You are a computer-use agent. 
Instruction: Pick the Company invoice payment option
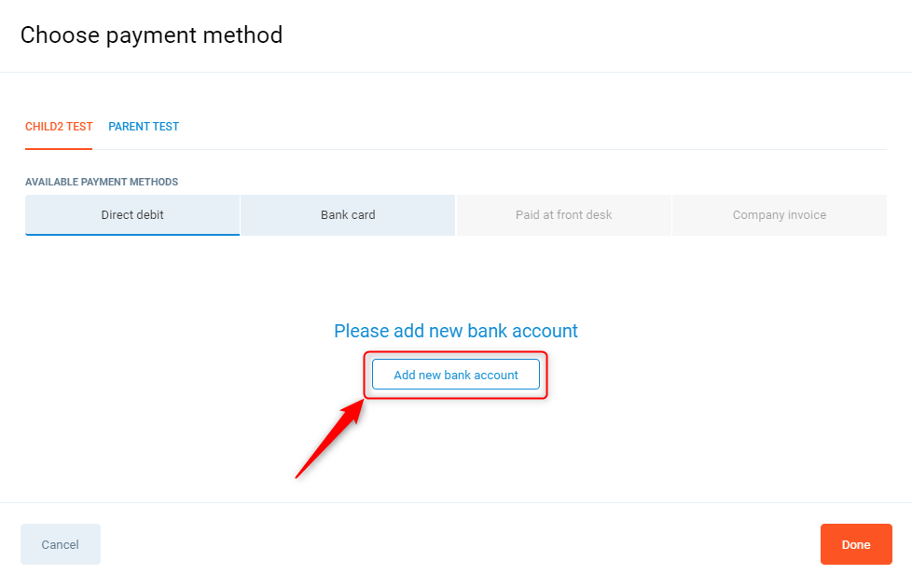coord(779,215)
